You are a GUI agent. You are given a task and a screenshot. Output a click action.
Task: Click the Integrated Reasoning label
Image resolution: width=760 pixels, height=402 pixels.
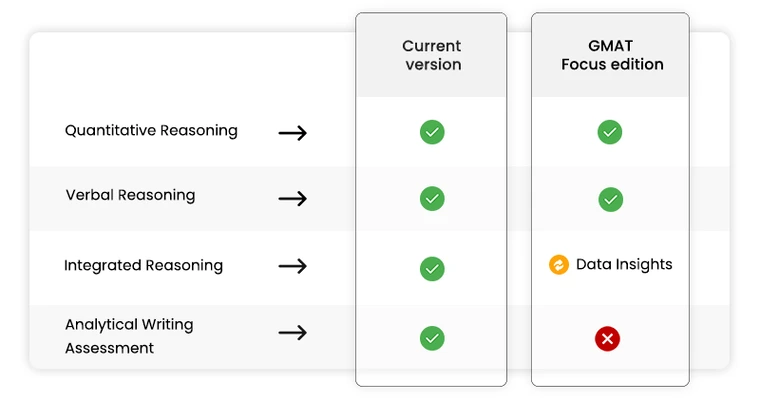click(x=143, y=265)
